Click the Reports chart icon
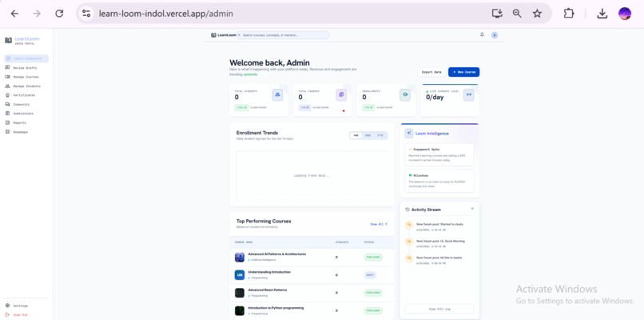This screenshot has height=320, width=644. tap(7, 122)
